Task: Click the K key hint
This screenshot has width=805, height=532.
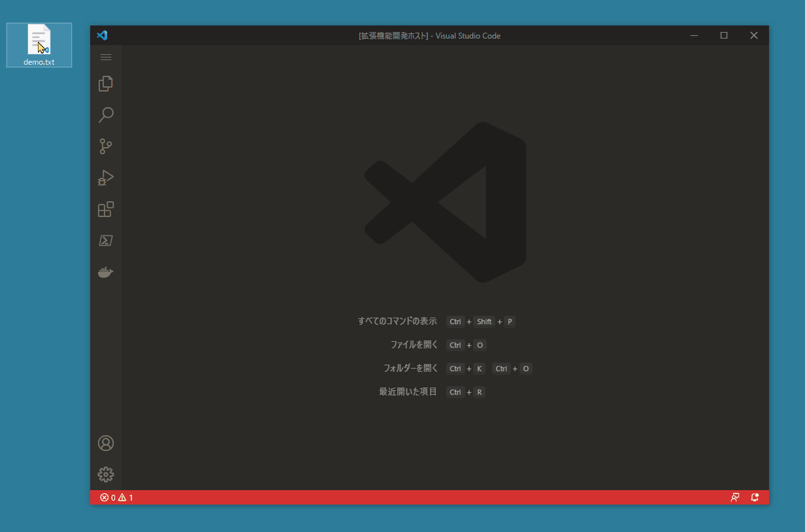Action: click(479, 369)
